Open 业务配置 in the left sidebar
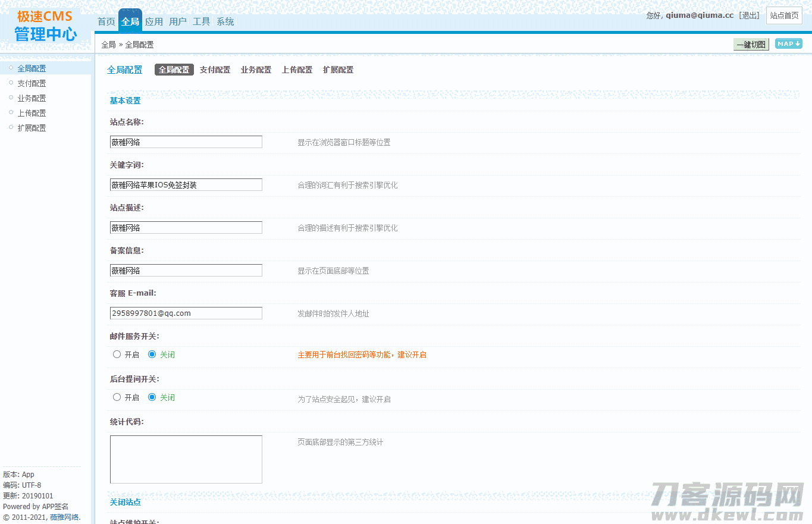 click(x=32, y=98)
